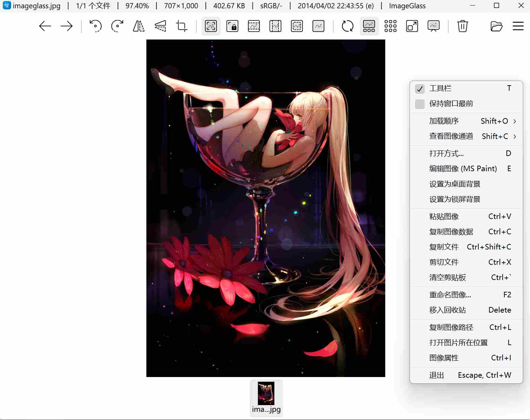Select 复制文件 menu entry

click(x=466, y=247)
